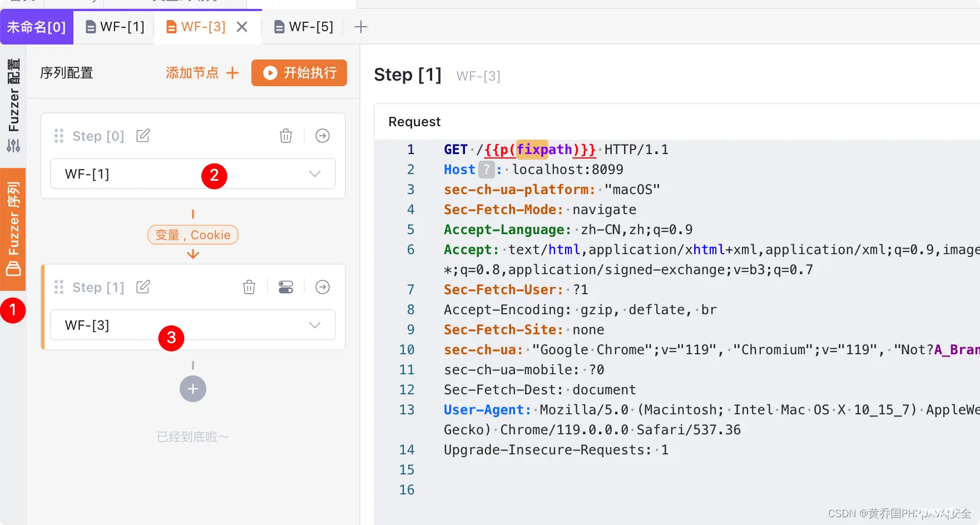
Task: Edit Step [1] name pencil icon
Action: click(x=143, y=287)
